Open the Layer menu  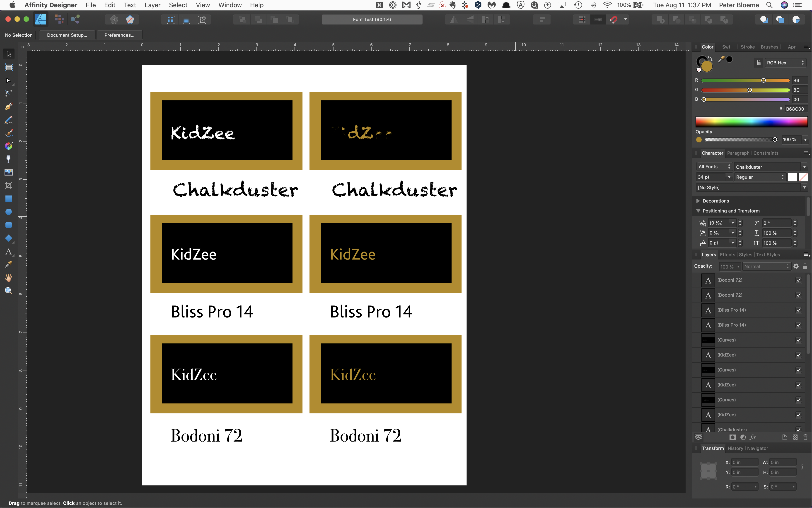[x=152, y=5]
